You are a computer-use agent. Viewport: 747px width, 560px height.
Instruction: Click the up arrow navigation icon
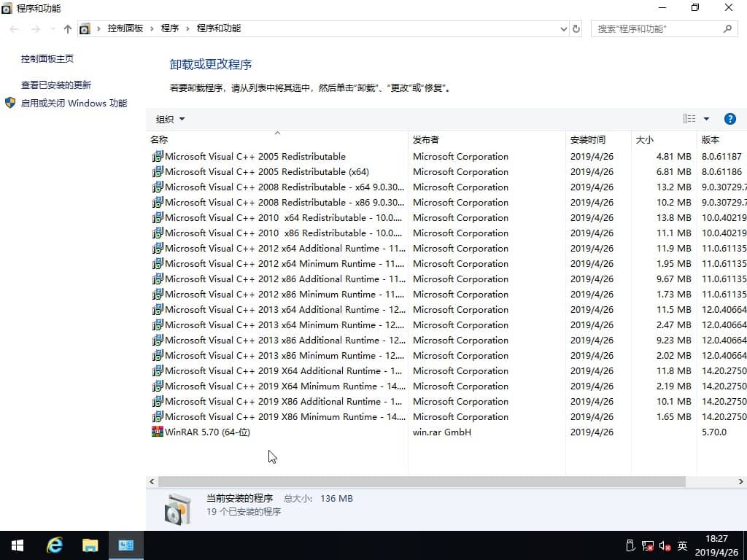[67, 28]
